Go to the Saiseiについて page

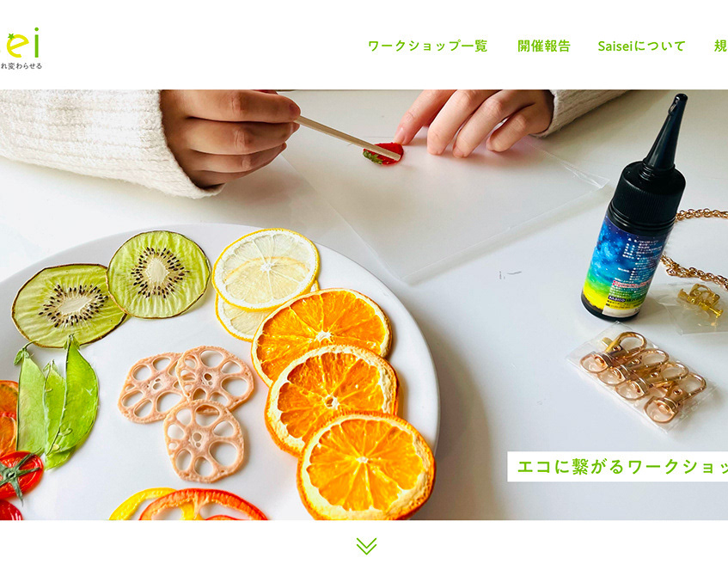click(642, 46)
